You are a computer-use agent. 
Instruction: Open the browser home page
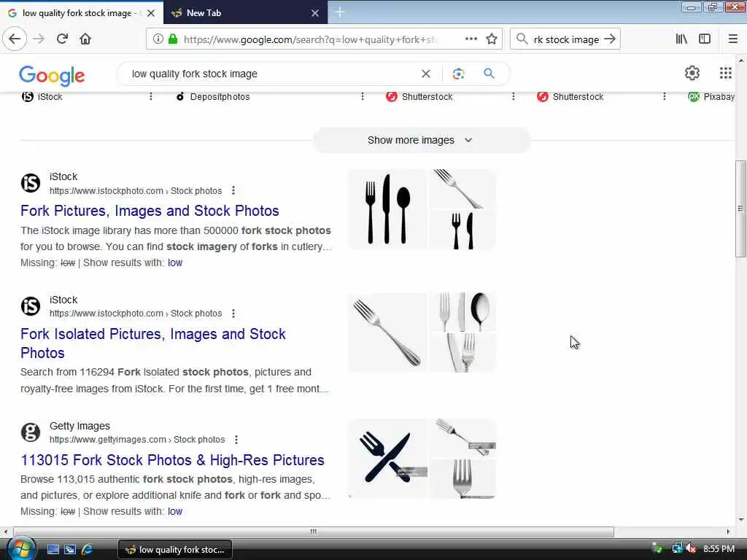85,39
